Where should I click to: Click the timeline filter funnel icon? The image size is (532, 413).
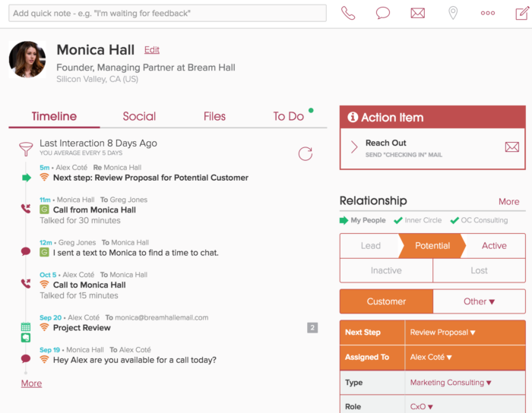pyautogui.click(x=26, y=149)
